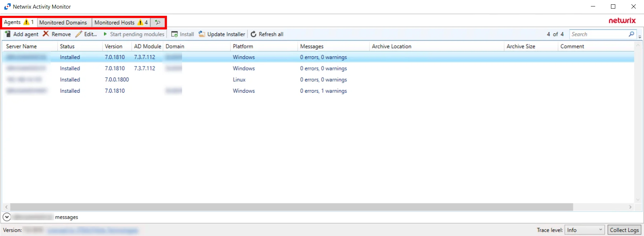Click the Edit pencil icon
Screen dimensions: 644x236
79,34
